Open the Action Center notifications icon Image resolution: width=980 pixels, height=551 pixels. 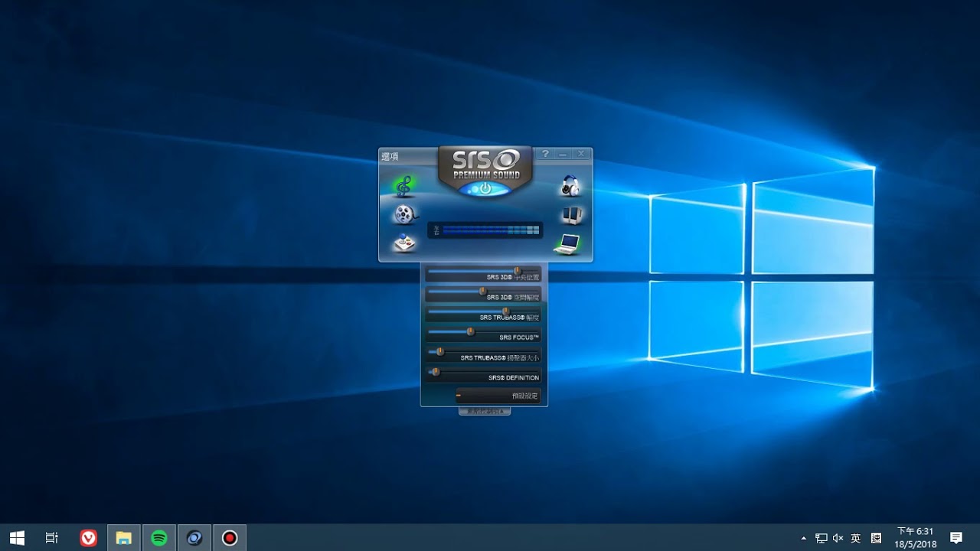[956, 538]
